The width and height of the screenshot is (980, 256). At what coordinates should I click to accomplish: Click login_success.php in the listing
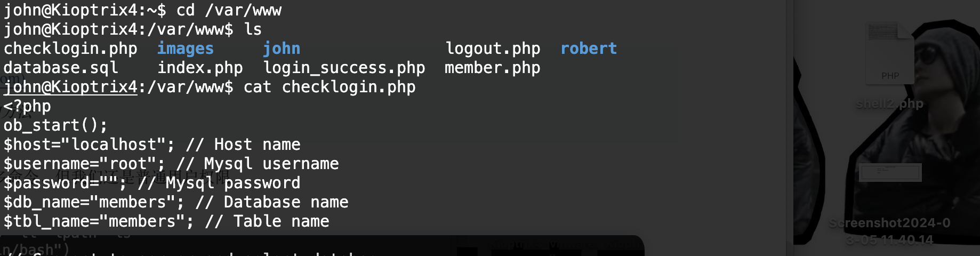click(344, 68)
